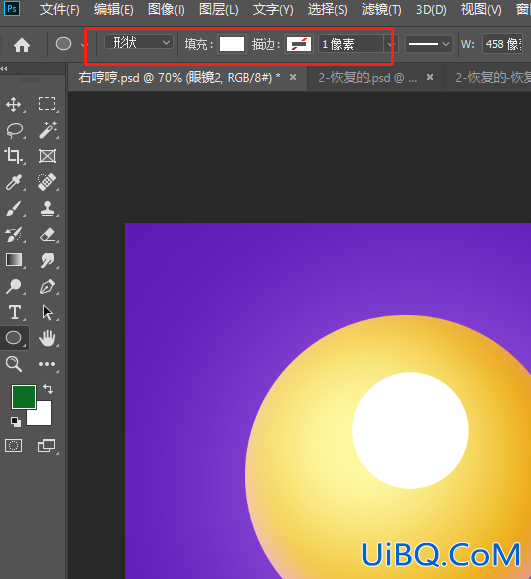Toggle Quick Mask mode icon

click(x=14, y=446)
